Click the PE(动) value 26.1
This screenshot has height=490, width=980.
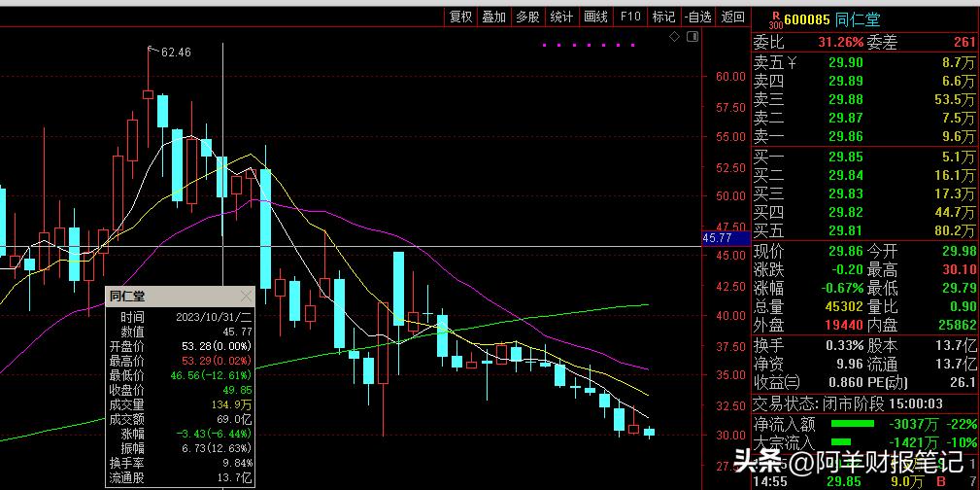coord(963,382)
